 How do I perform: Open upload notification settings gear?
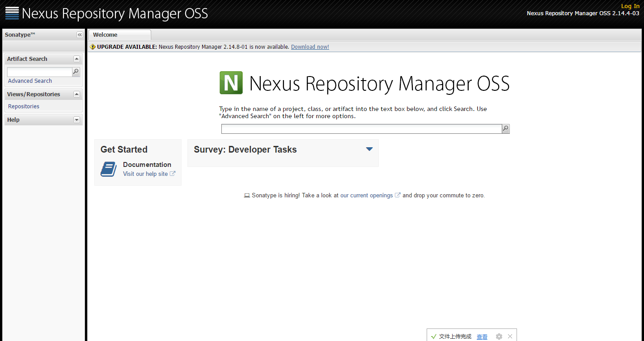pos(499,337)
